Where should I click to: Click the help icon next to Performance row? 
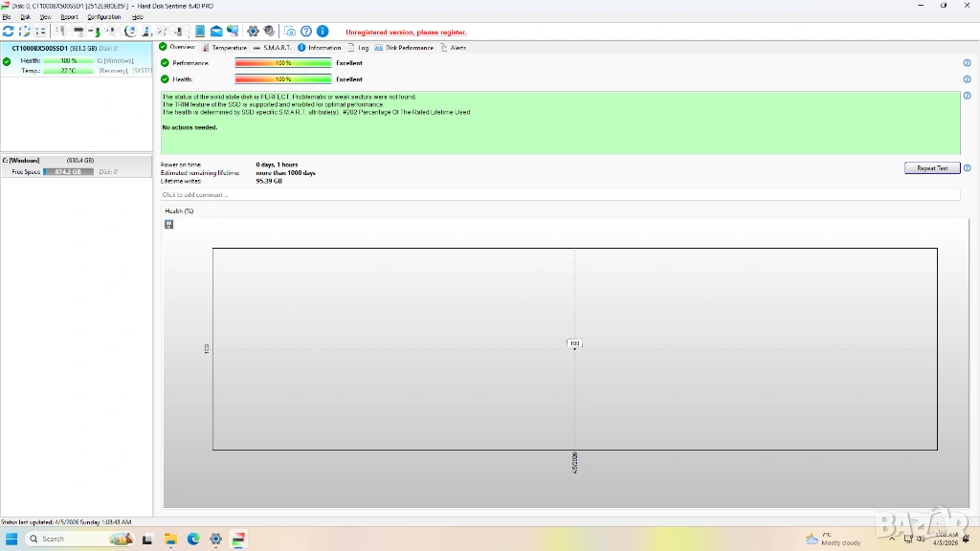tap(967, 63)
